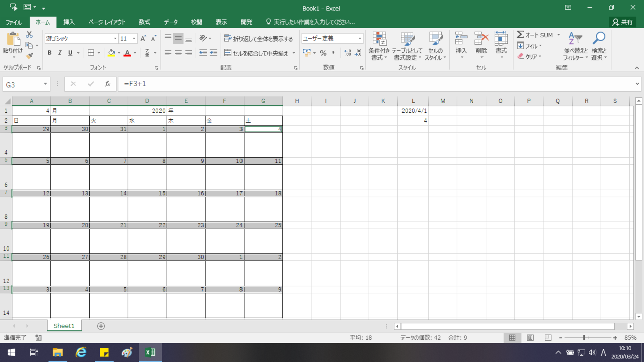Click the 共有 share button
The width and height of the screenshot is (644, 362).
pyautogui.click(x=622, y=22)
